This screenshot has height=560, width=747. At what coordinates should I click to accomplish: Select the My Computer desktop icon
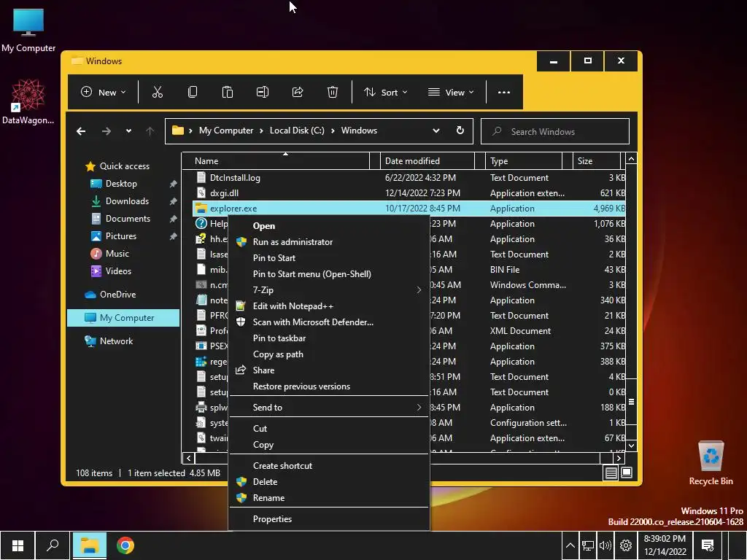tap(28, 30)
